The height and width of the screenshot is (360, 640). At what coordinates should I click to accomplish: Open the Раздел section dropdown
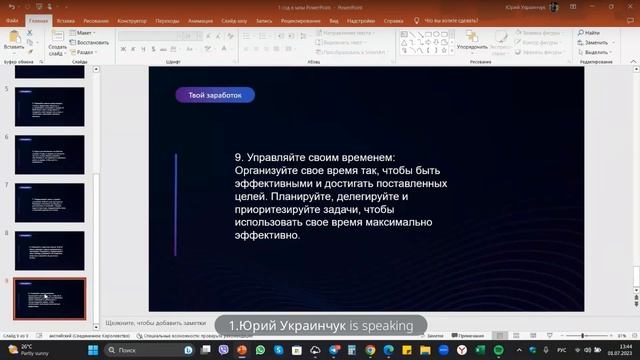tap(84, 52)
